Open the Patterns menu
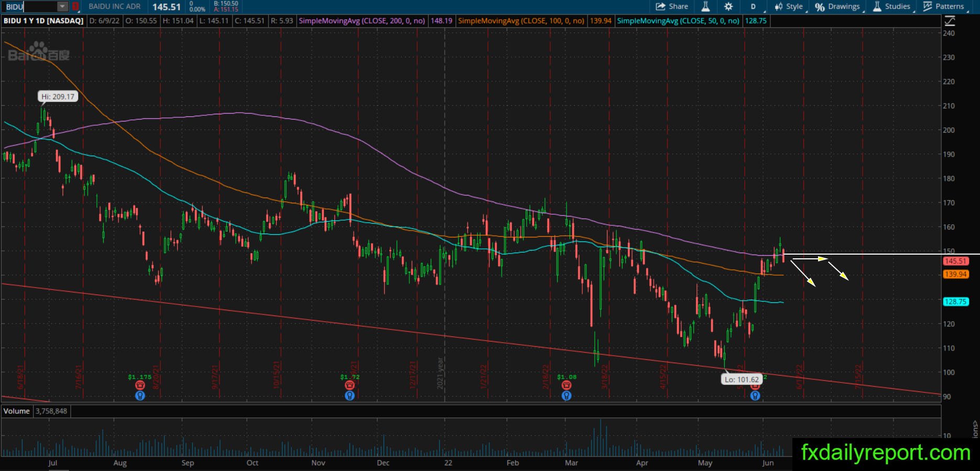 coord(944,6)
